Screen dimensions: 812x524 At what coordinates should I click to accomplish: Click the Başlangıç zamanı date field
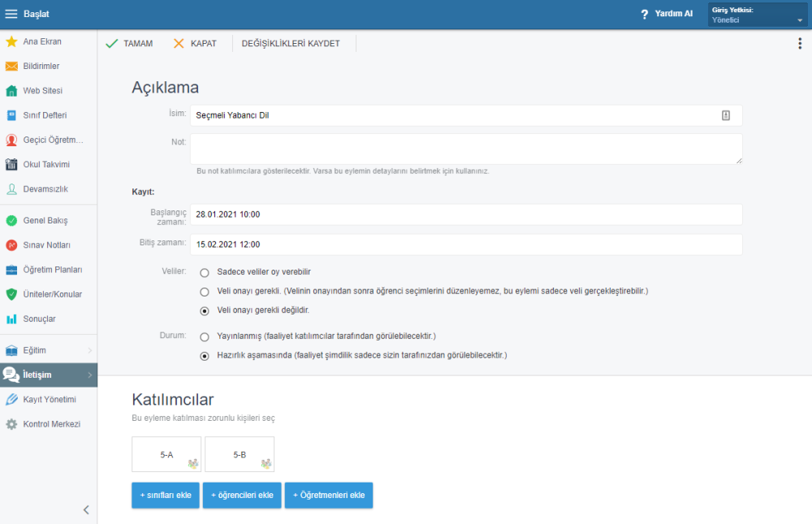point(466,214)
